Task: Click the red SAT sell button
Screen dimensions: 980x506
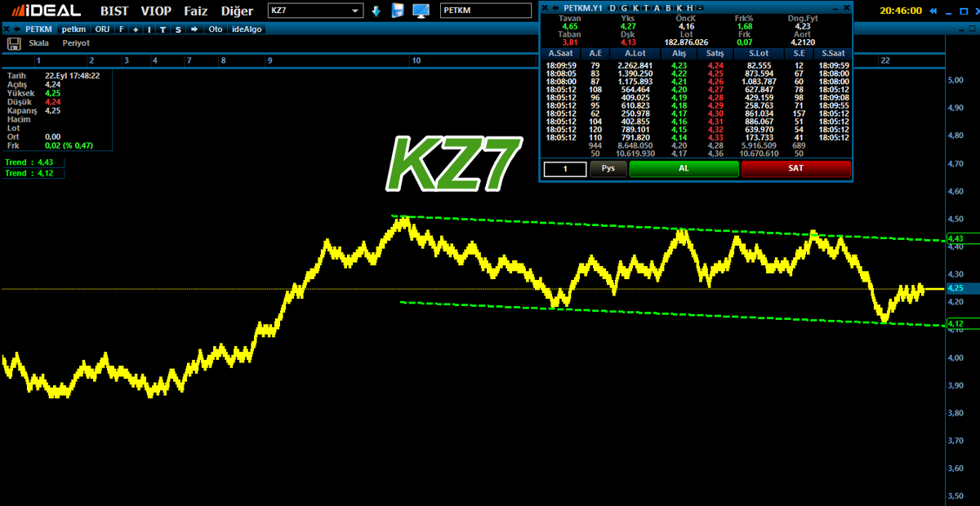Action: (x=795, y=168)
